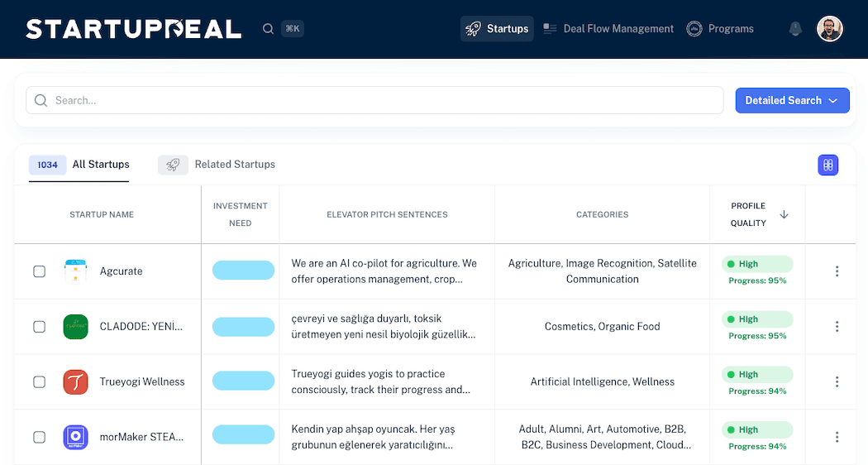This screenshot has width=868, height=465.
Task: Click Agcurate High quality badge
Action: 757,264
